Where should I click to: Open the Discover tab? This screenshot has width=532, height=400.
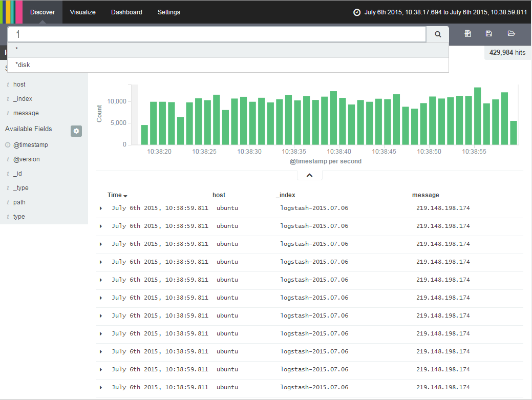point(42,12)
